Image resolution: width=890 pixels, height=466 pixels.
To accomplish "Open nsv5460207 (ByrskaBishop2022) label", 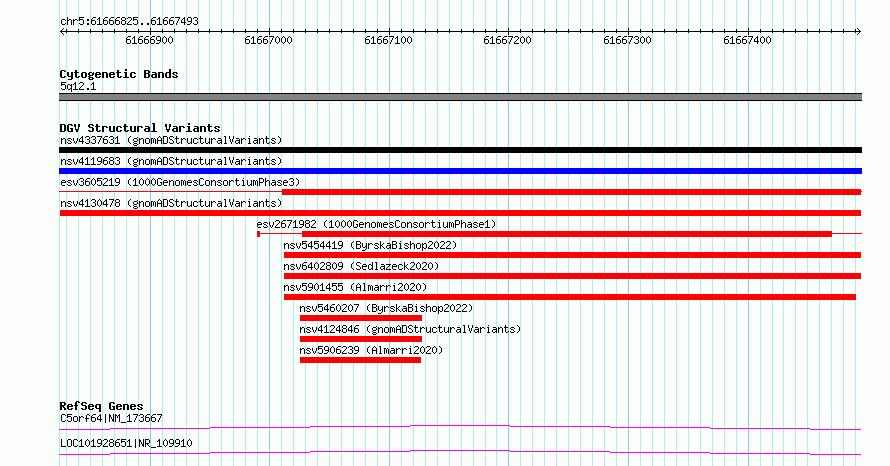I will (386, 308).
